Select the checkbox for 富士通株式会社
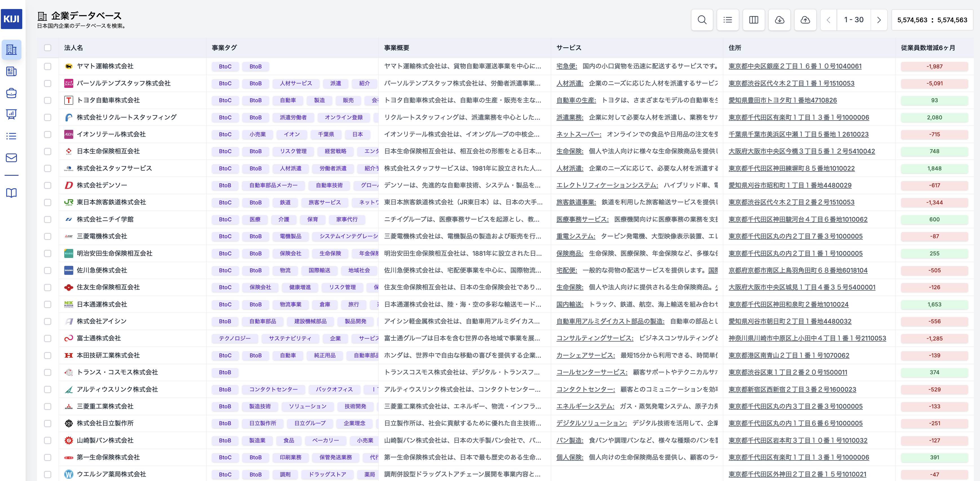This screenshot has width=980, height=481. click(48, 339)
